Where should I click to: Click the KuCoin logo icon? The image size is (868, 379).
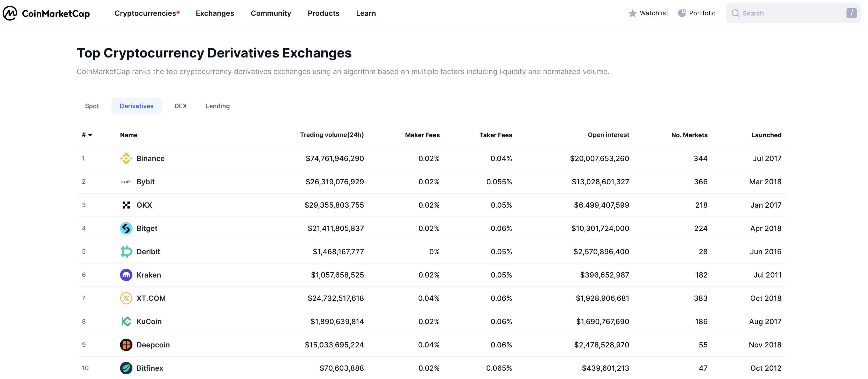(x=126, y=322)
